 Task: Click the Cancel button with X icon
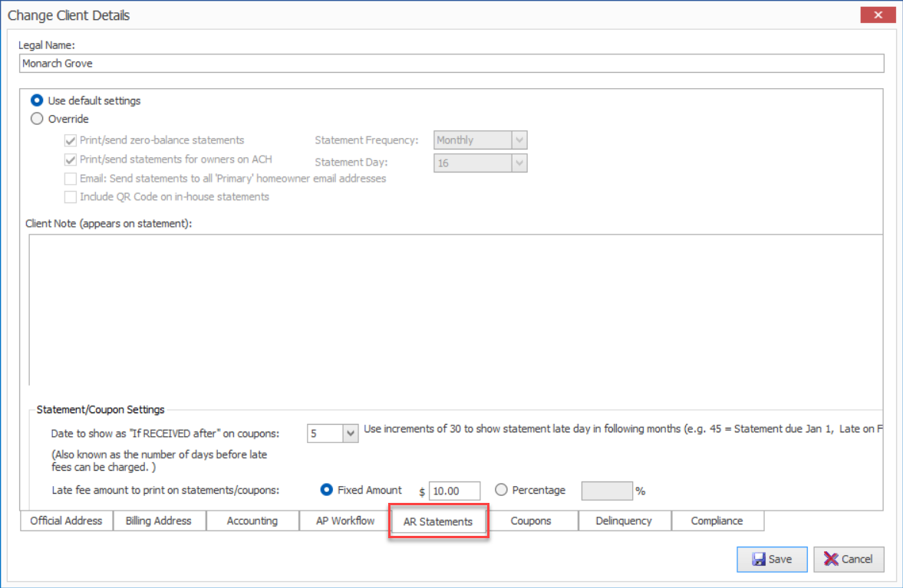(x=849, y=559)
